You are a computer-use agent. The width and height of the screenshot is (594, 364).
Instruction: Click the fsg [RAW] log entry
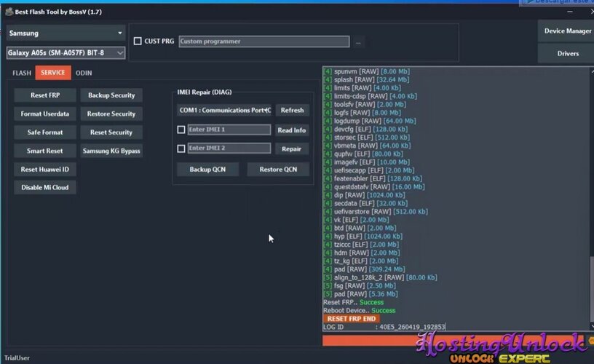pos(359,285)
